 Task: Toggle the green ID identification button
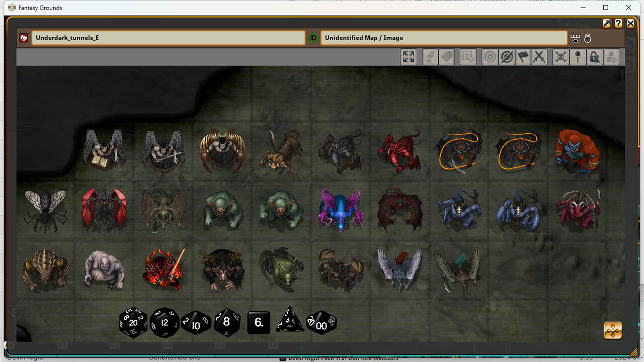[312, 38]
